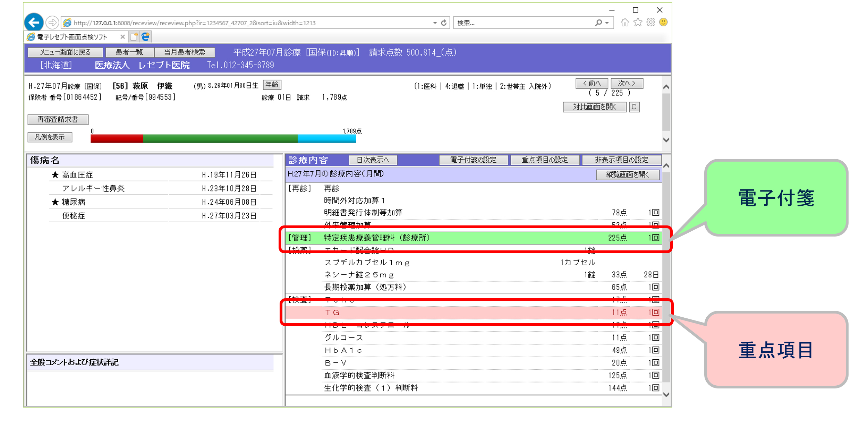
Task: Click the star marker beside 高血圧症
Action: pyautogui.click(x=55, y=175)
